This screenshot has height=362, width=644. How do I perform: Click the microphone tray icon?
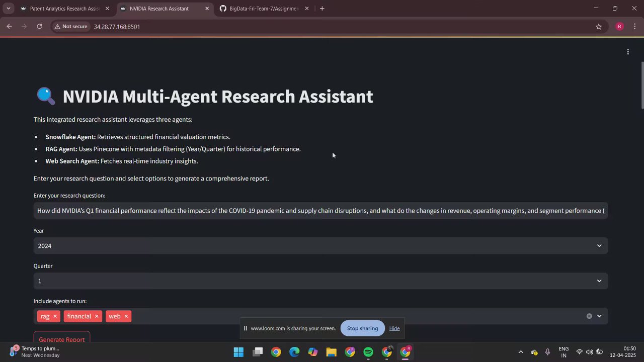pos(547,352)
